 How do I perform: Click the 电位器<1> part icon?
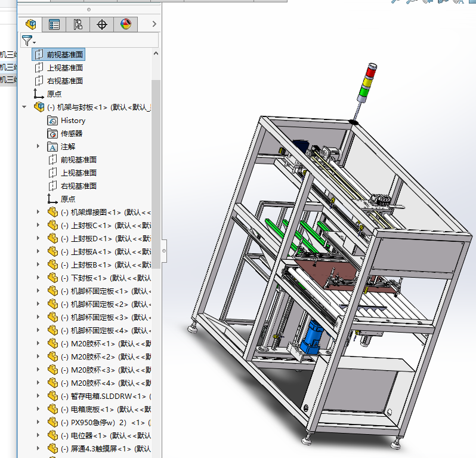click(53, 435)
